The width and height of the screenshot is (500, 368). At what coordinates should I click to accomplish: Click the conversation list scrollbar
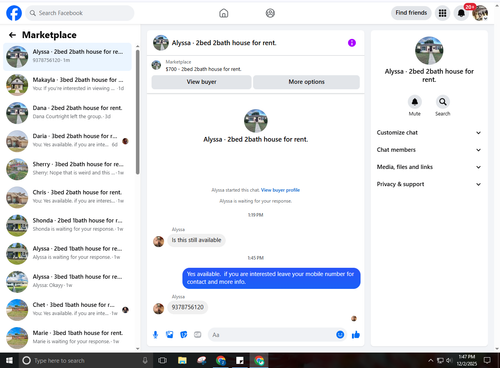pyautogui.click(x=138, y=112)
